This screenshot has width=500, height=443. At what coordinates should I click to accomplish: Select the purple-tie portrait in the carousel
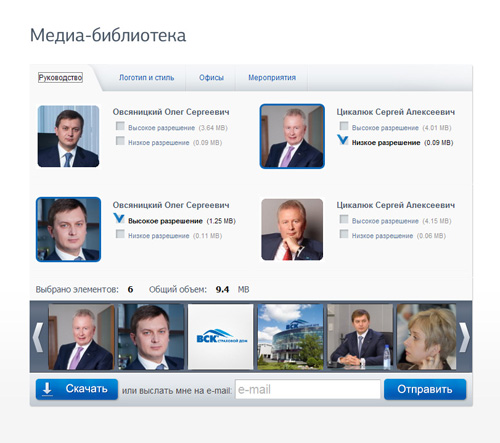pos(81,336)
